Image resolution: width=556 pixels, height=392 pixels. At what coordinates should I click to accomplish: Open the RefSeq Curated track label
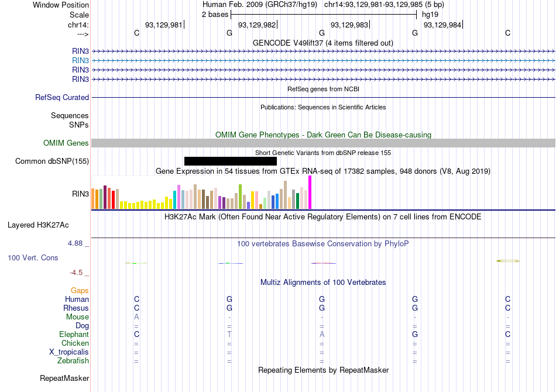(x=62, y=98)
